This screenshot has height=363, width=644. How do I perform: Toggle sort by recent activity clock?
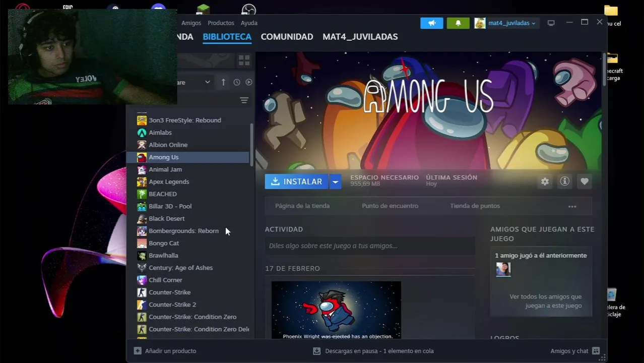coord(237,82)
